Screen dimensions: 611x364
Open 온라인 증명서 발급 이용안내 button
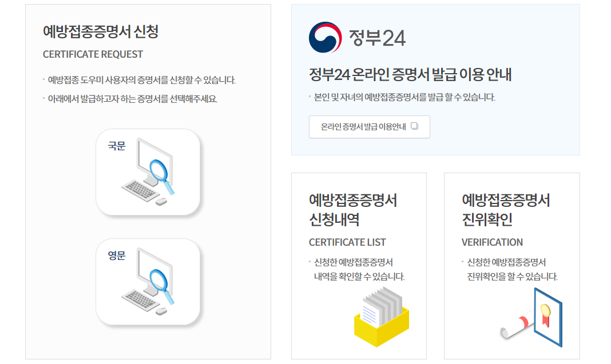point(370,127)
